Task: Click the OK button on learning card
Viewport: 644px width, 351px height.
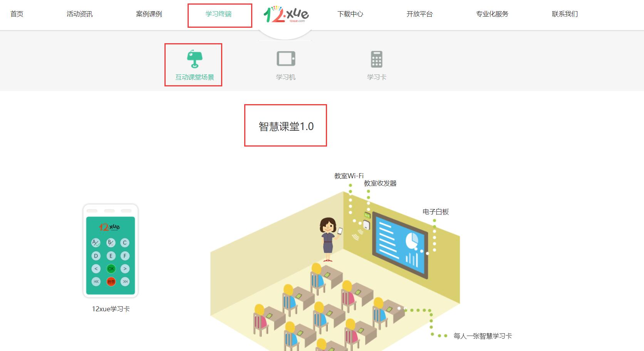Action: [111, 269]
